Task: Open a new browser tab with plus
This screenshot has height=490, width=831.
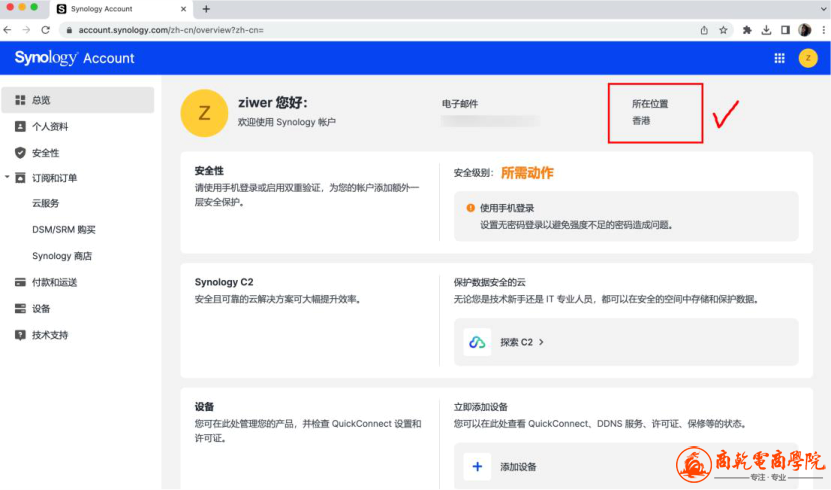Action: click(206, 9)
